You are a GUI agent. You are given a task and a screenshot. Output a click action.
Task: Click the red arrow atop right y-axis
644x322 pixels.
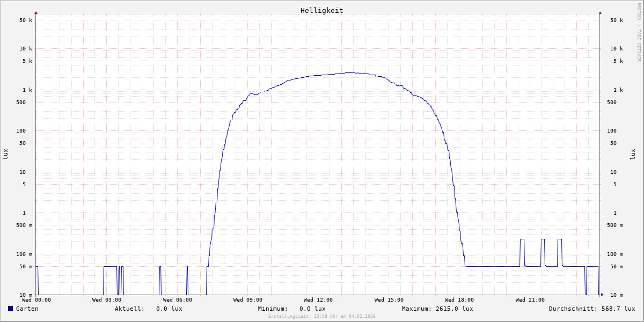(600, 12)
